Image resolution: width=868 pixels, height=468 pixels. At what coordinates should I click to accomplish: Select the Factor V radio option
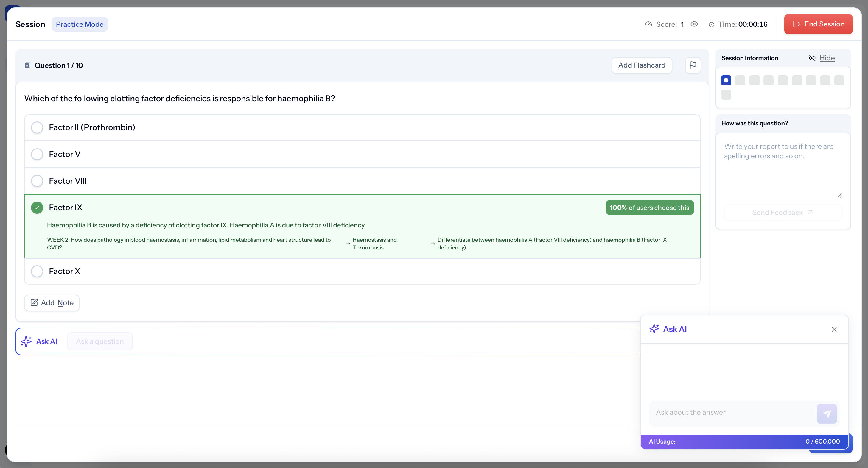coord(37,154)
